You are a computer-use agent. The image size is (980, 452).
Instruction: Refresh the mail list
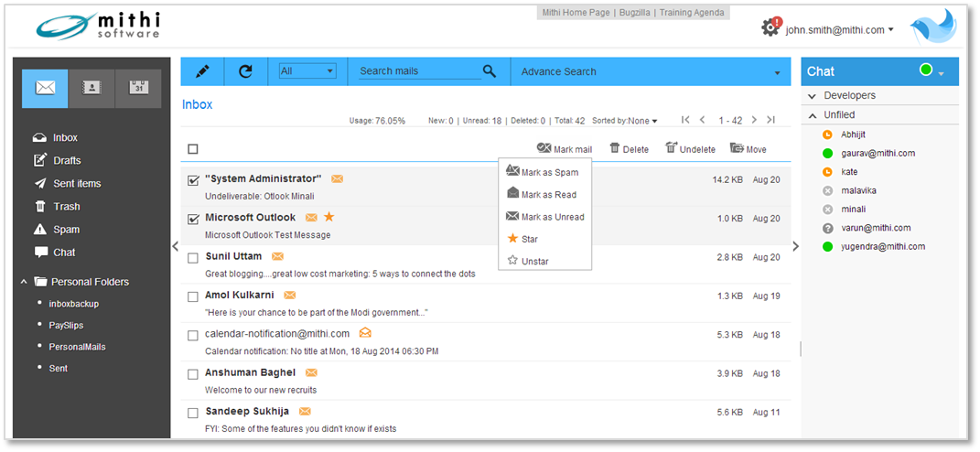pyautogui.click(x=245, y=71)
